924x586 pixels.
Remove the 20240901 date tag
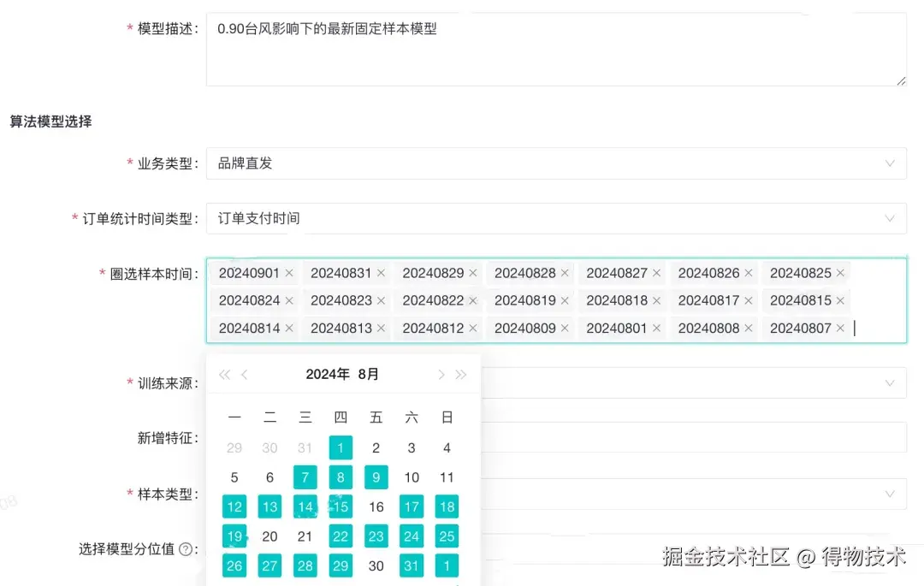289,273
